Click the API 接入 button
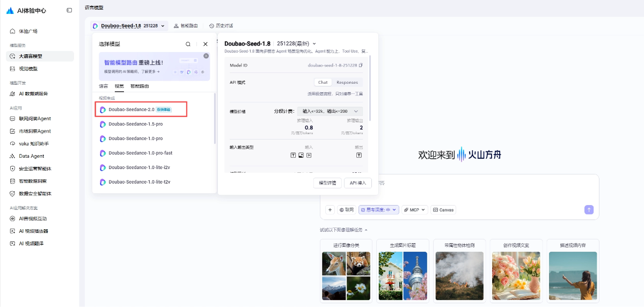The height and width of the screenshot is (307, 644). pos(357,183)
